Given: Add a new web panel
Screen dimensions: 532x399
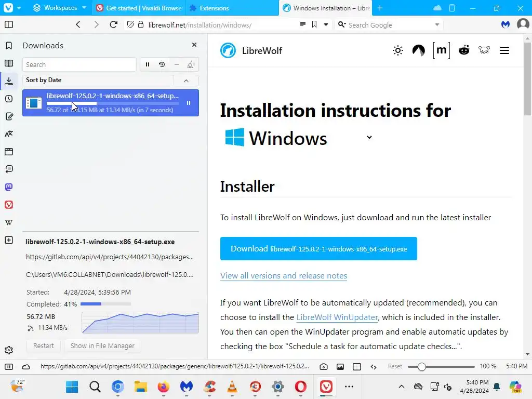Looking at the screenshot, I should (9, 240).
